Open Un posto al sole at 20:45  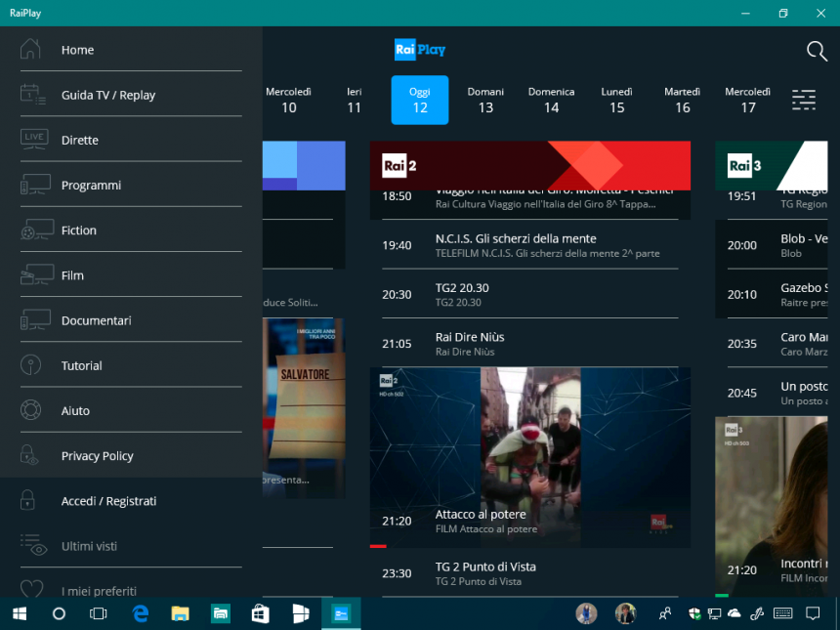pyautogui.click(x=772, y=393)
